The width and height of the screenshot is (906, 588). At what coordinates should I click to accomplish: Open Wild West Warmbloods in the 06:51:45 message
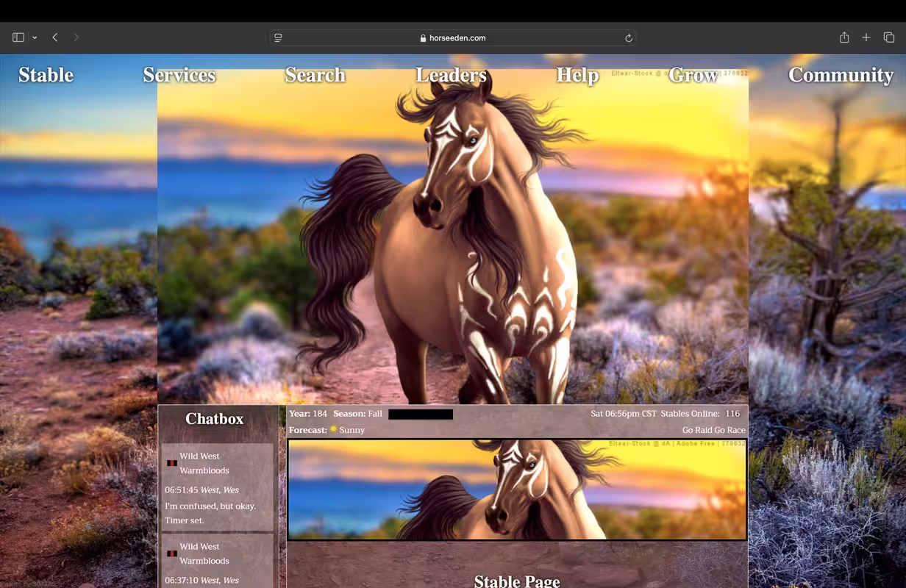pos(204,463)
